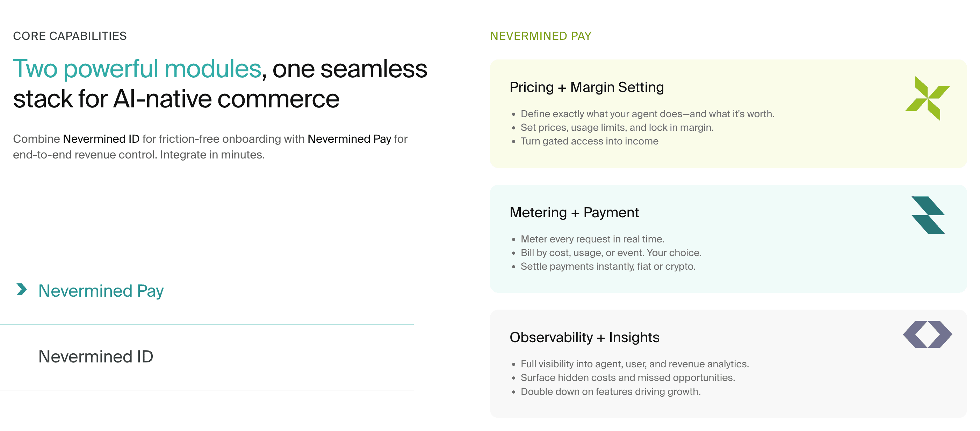Click the bold Nevermined ID text in description
Image resolution: width=980 pixels, height=431 pixels.
101,139
